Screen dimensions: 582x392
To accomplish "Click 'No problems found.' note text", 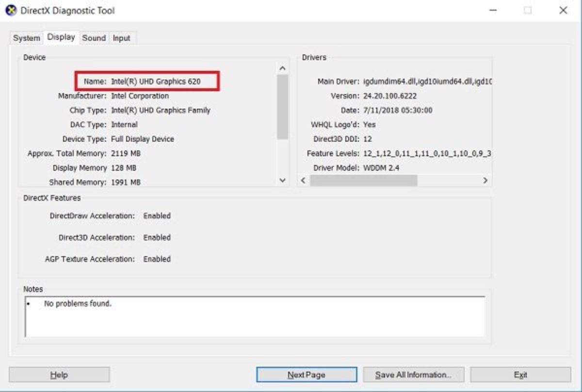I will pos(78,304).
